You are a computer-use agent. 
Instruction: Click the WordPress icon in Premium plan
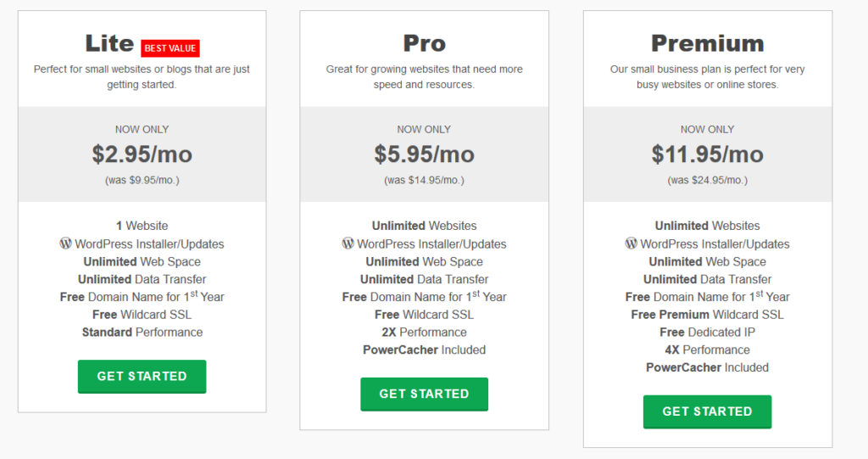point(631,243)
